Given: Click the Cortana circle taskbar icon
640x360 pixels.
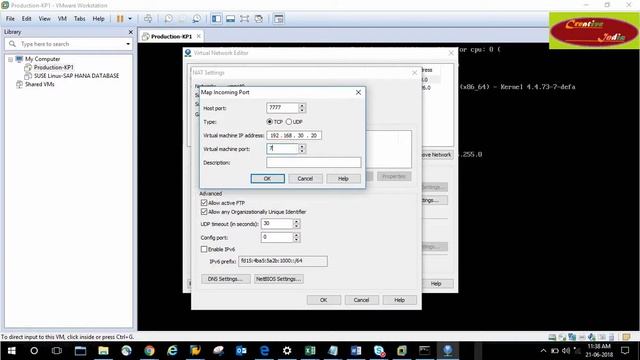Looking at the screenshot, I should (x=34, y=351).
